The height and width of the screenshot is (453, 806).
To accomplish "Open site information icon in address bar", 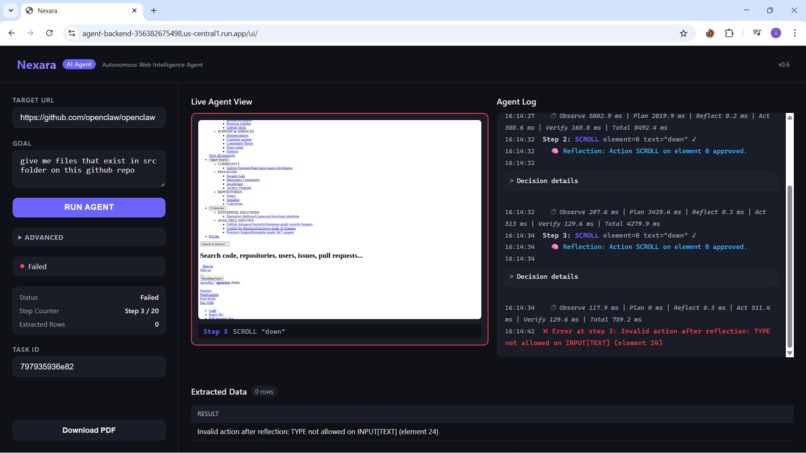I will tap(71, 33).
